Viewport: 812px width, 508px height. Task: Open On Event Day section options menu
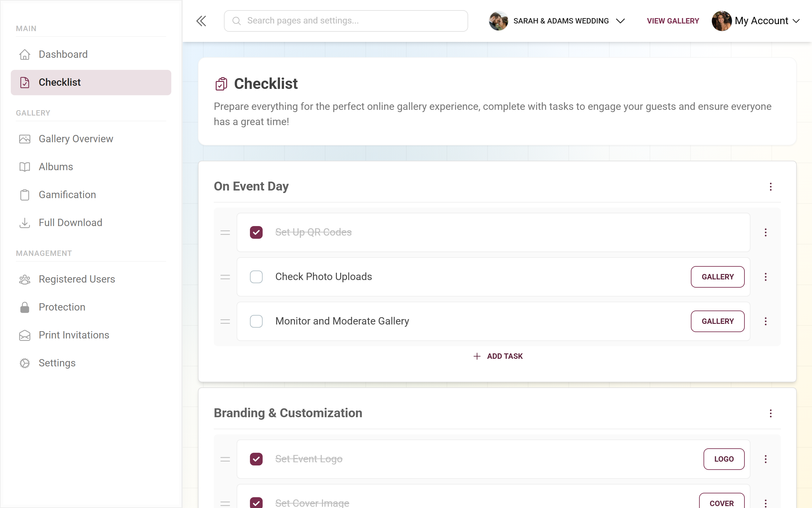click(x=771, y=186)
